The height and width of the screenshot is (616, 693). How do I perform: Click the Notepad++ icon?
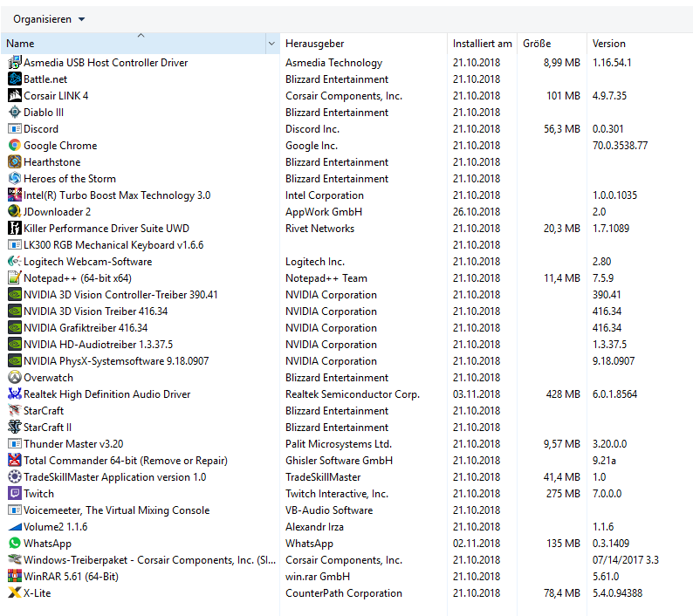click(15, 278)
